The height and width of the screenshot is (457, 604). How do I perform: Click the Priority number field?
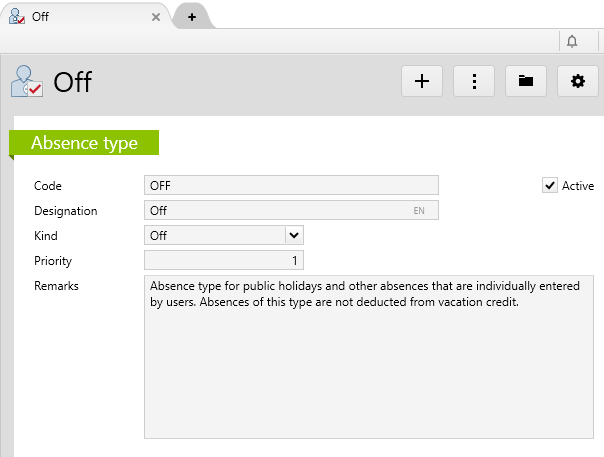223,260
